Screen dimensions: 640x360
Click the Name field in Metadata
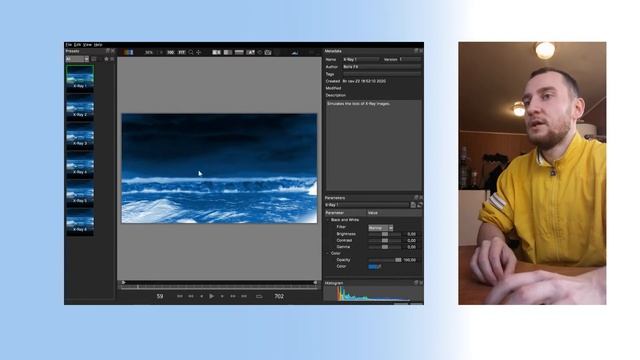(x=360, y=59)
